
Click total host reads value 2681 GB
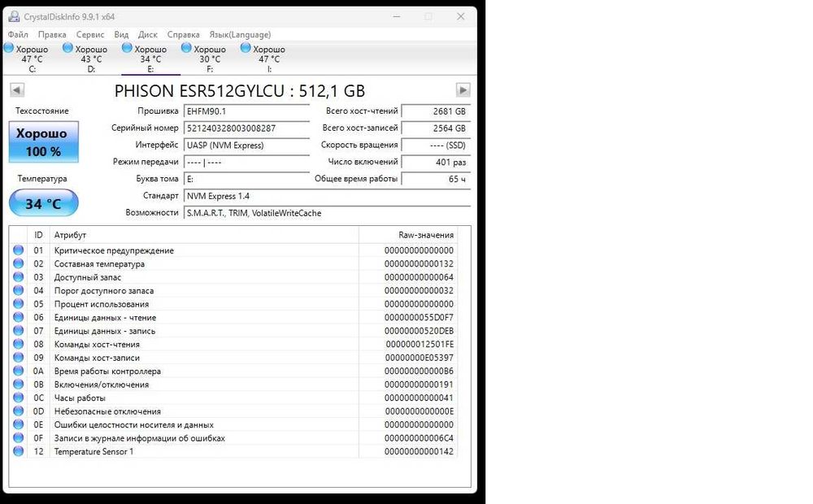(436, 111)
